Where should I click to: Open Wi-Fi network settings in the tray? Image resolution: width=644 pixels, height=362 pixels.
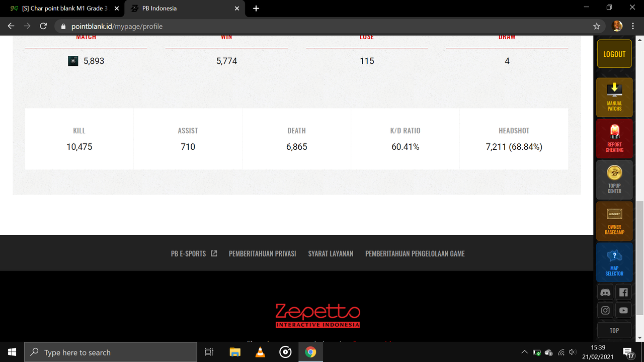[561, 352]
